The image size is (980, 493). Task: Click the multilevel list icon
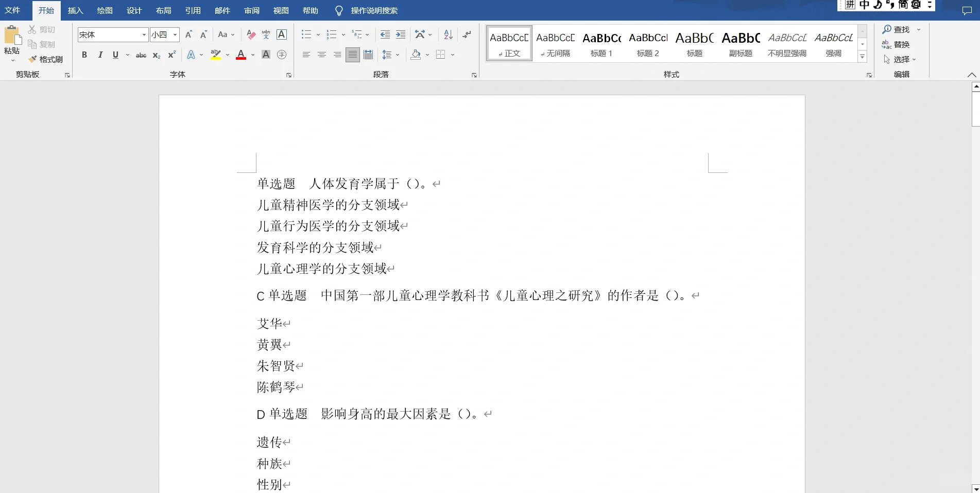[357, 34]
